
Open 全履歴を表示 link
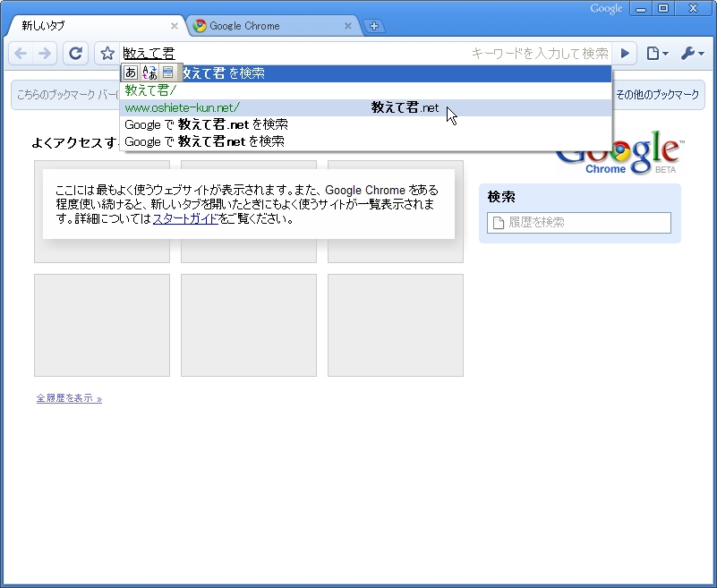[69, 398]
